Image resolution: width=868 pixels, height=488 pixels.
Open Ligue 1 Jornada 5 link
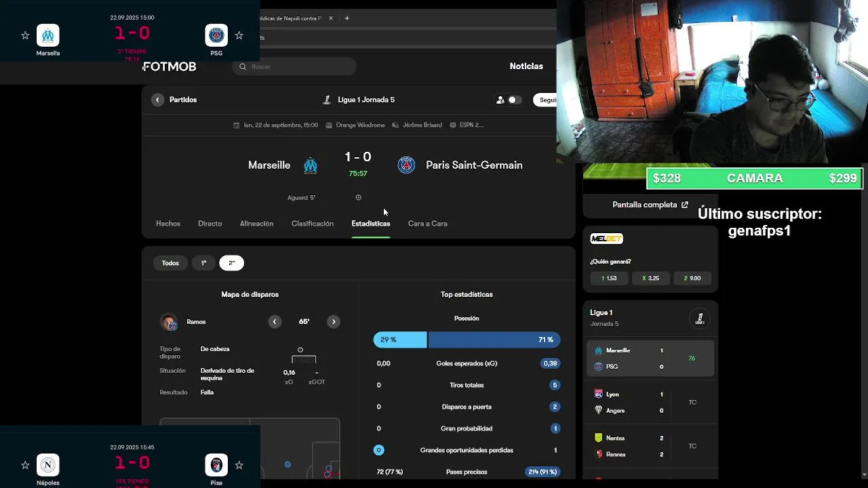(359, 100)
